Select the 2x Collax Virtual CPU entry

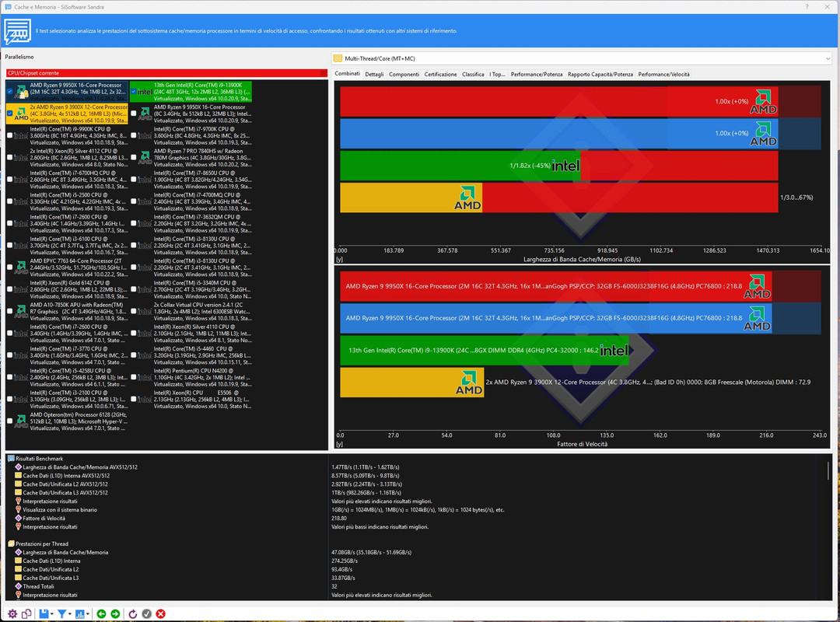pyautogui.click(x=191, y=311)
